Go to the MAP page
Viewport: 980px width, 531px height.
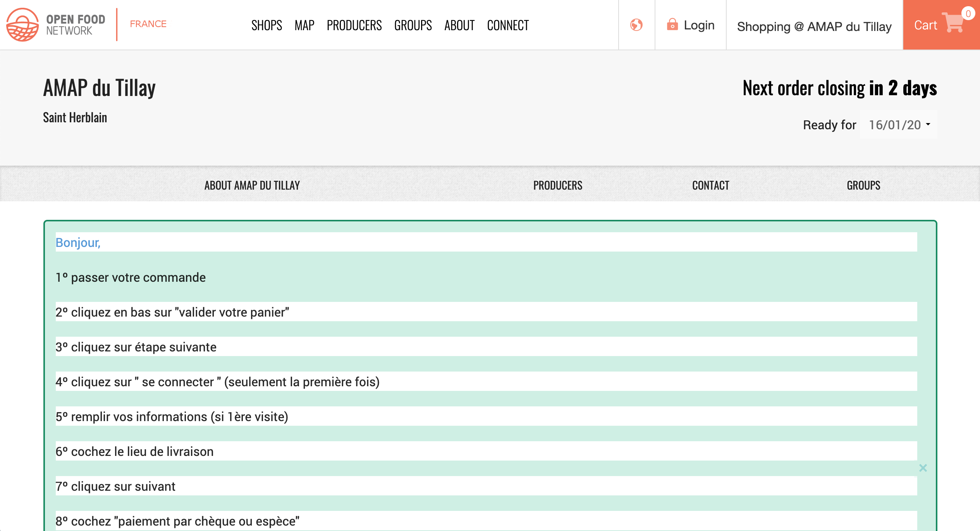[304, 26]
